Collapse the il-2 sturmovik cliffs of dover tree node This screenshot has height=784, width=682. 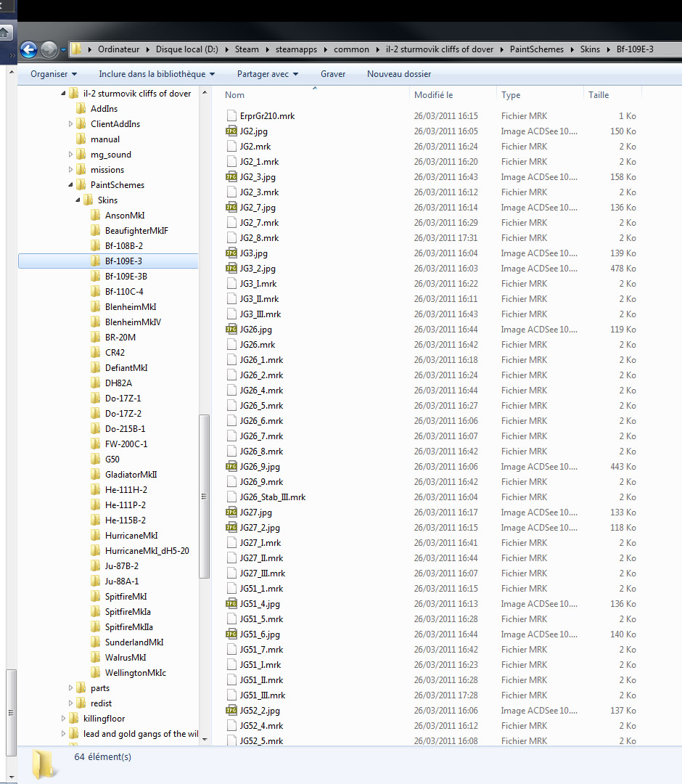click(x=63, y=94)
